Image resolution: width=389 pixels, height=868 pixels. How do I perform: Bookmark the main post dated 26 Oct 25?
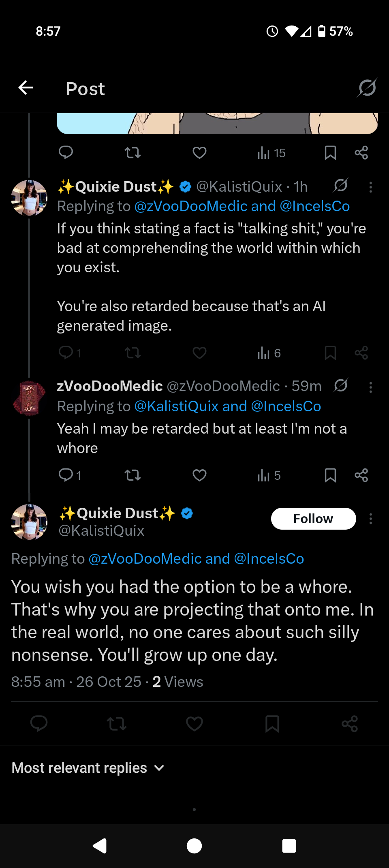coord(272,724)
